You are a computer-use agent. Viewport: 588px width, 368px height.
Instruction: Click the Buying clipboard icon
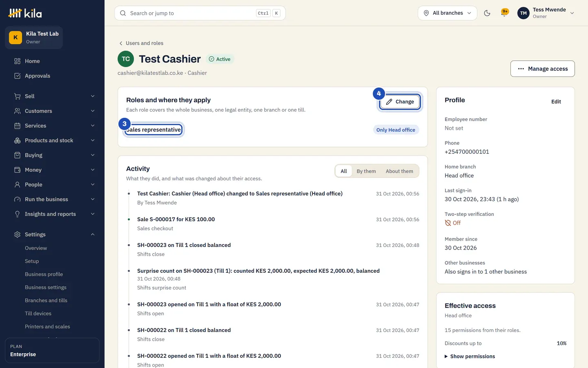tap(17, 155)
